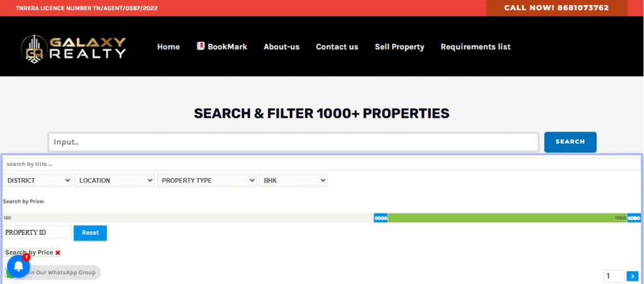Open the blue notification bell
The image size is (644, 284).
18,266
